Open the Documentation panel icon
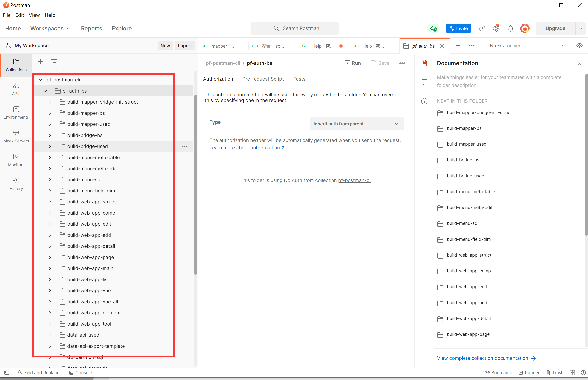The image size is (588, 380). [424, 63]
